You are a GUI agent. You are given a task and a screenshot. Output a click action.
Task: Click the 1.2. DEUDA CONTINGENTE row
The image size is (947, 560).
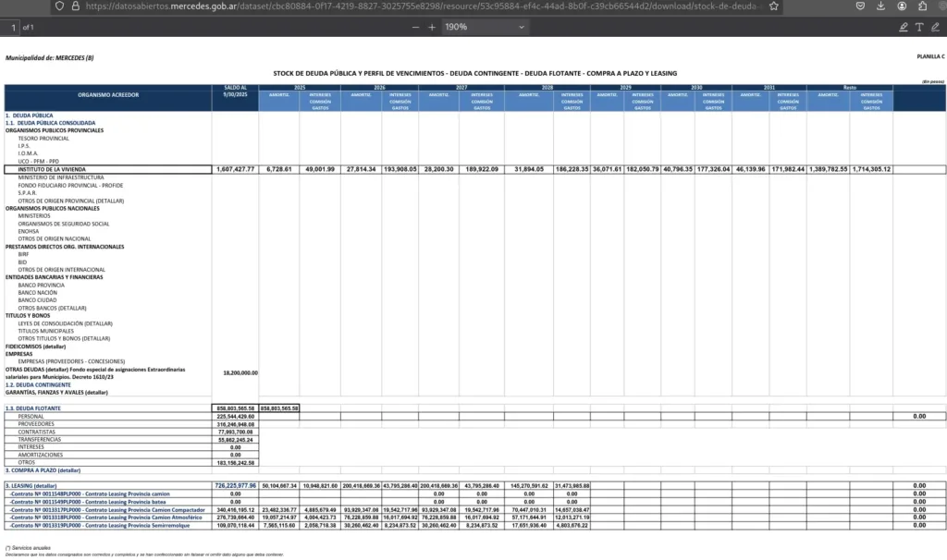coord(38,384)
